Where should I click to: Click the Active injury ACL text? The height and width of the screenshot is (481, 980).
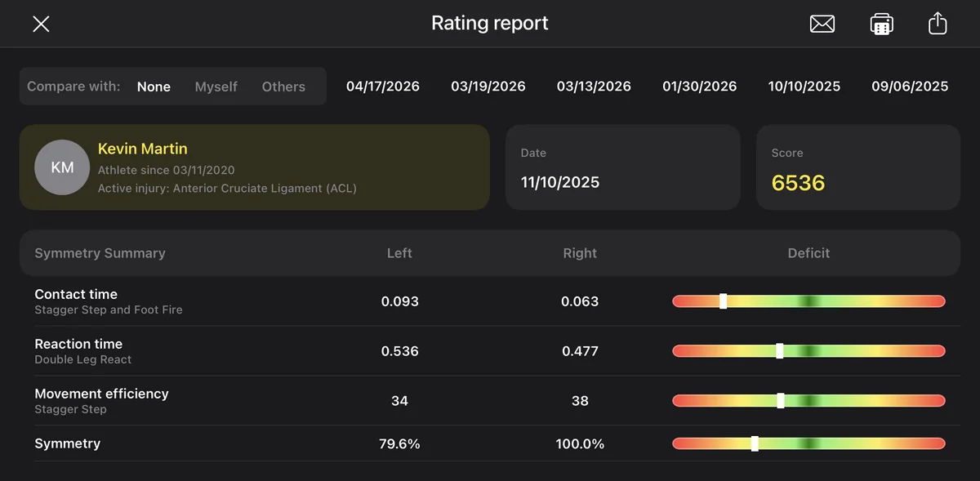pyautogui.click(x=227, y=188)
